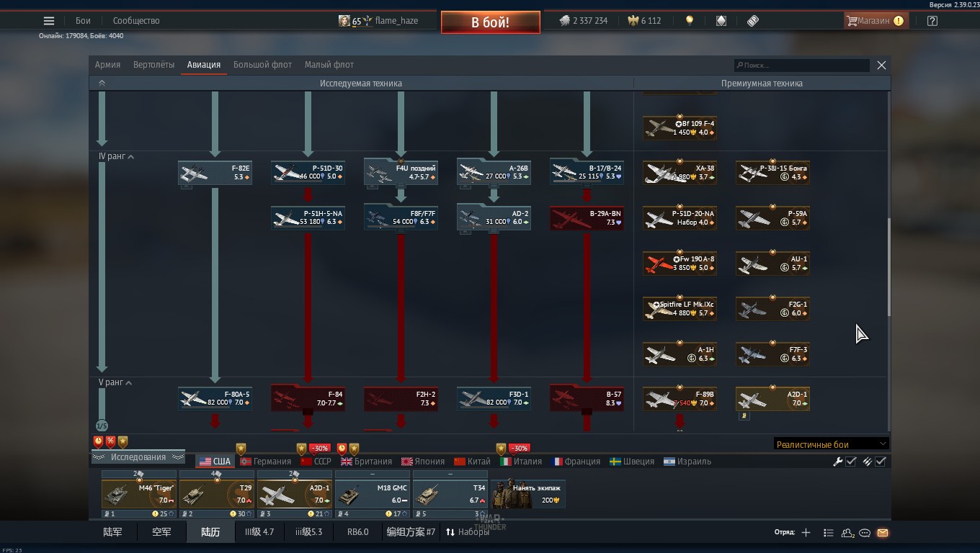Select the M46 "Tiger" crew slot
The width and height of the screenshot is (980, 553).
[x=138, y=494]
